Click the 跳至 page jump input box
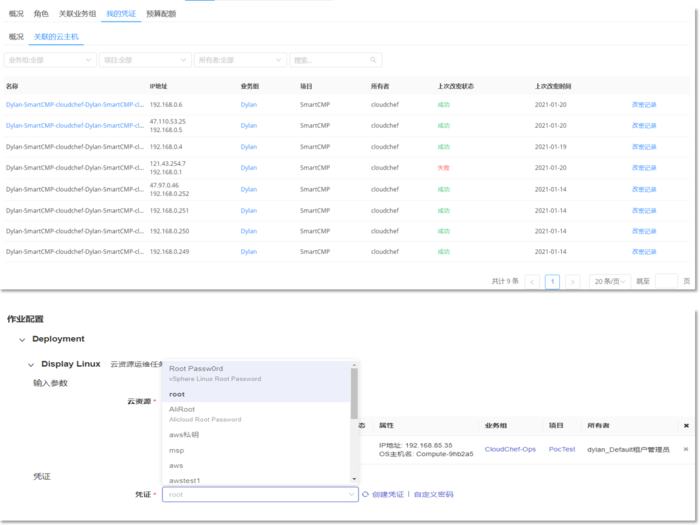700x525 pixels. click(x=666, y=281)
